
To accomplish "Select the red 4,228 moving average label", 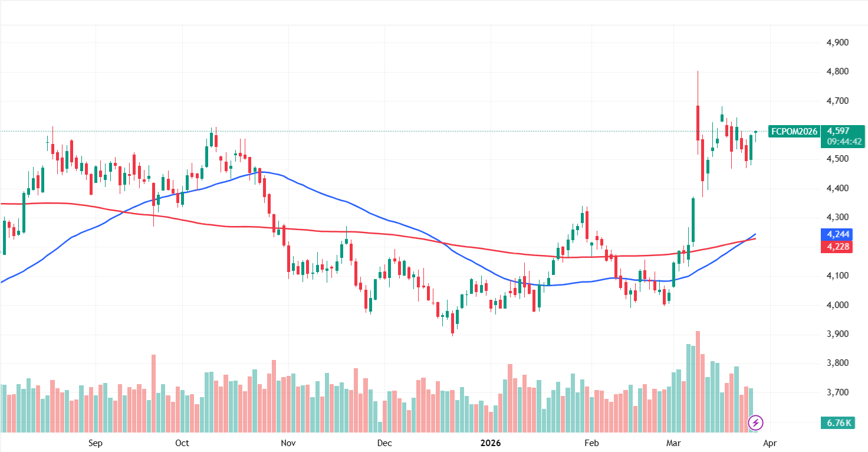I will [x=838, y=246].
